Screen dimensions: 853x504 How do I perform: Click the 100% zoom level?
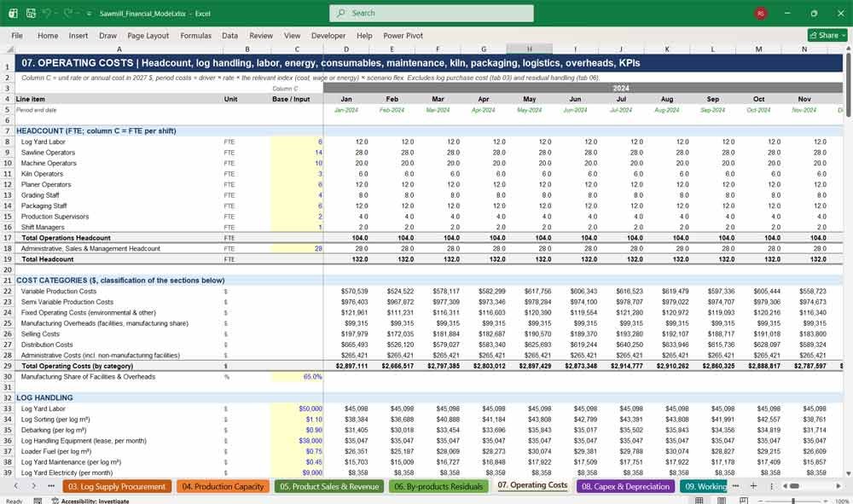click(841, 501)
